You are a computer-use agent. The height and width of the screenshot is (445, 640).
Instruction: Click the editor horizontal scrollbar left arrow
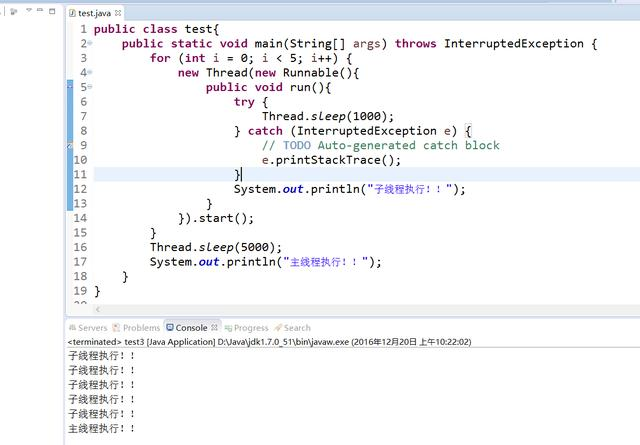[98, 309]
